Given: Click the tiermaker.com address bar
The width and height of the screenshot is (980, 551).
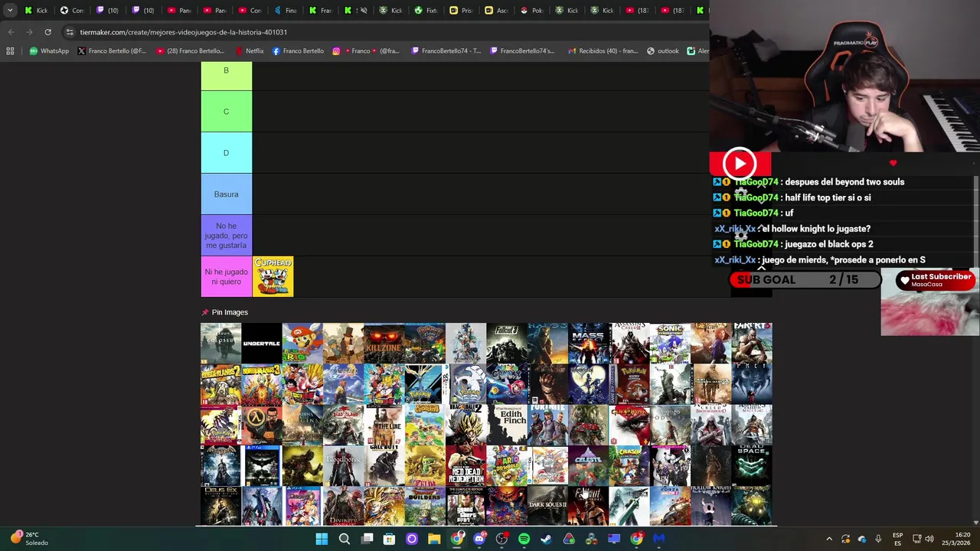Looking at the screenshot, I should (x=383, y=32).
